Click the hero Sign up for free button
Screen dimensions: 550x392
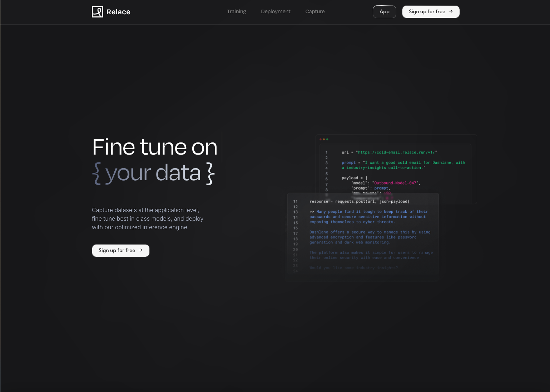(x=120, y=250)
